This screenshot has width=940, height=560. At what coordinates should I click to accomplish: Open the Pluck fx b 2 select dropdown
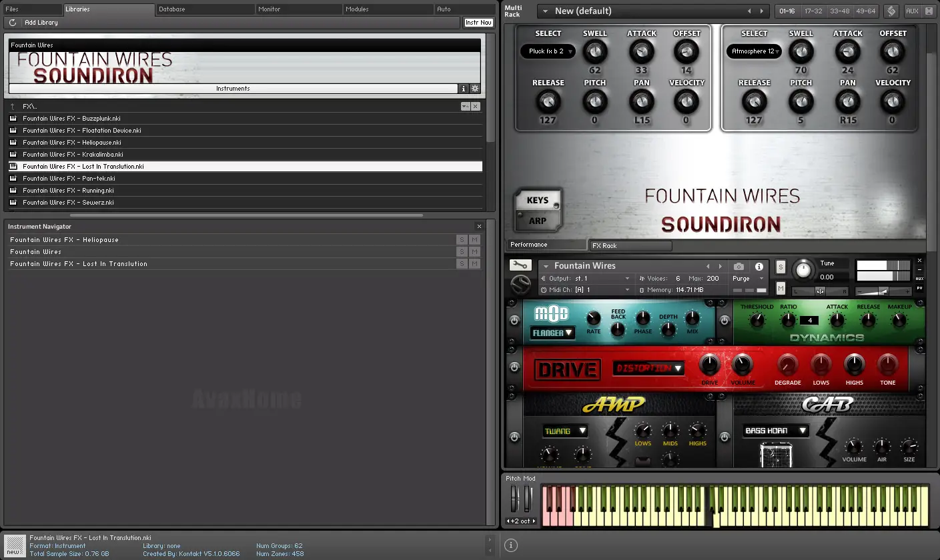click(x=547, y=51)
